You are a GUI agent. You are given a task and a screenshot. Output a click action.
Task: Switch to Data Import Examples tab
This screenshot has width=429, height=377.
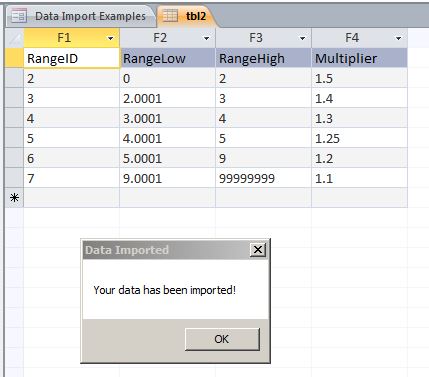pos(80,16)
